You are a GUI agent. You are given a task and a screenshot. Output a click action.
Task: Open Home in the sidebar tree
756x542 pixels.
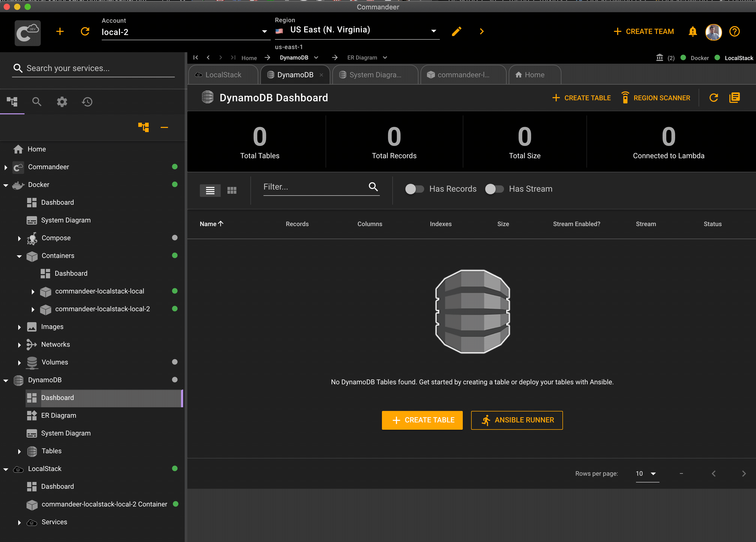pyautogui.click(x=37, y=149)
